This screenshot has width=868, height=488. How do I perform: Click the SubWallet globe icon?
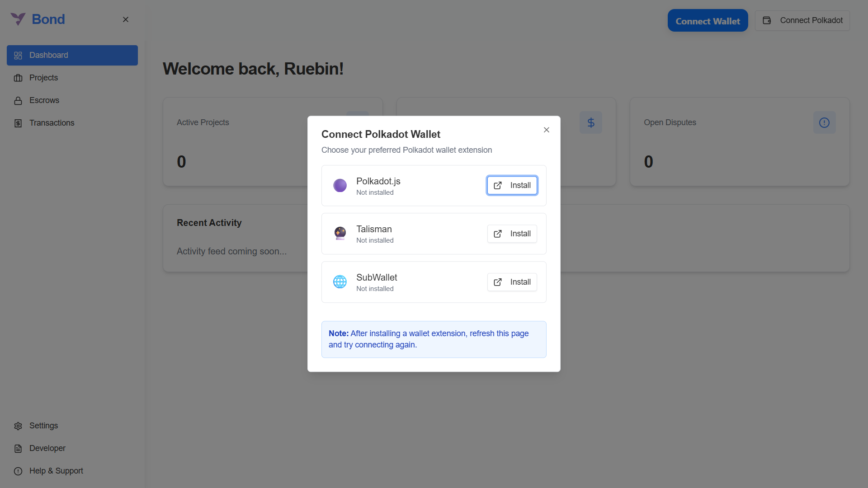(340, 282)
